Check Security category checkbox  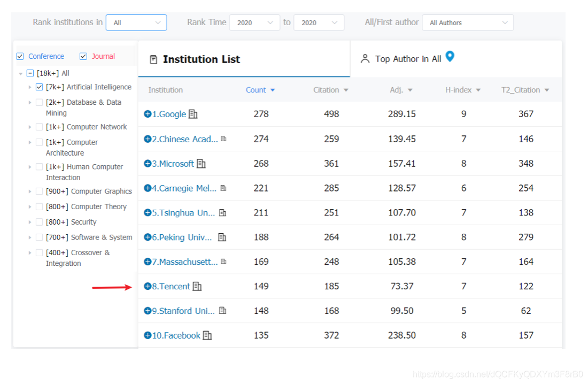[x=39, y=222]
